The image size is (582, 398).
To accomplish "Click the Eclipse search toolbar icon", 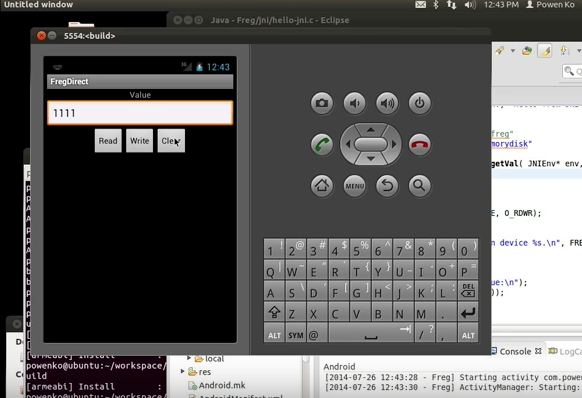I will click(569, 71).
